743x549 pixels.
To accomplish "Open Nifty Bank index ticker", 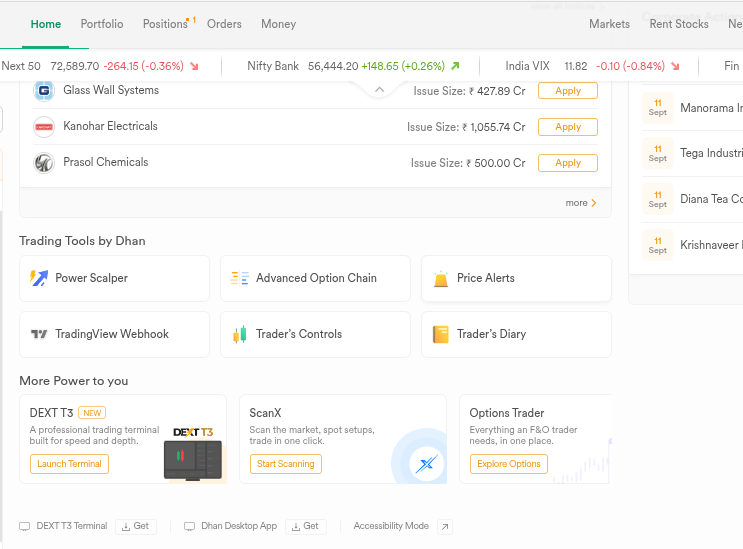I will (x=353, y=66).
